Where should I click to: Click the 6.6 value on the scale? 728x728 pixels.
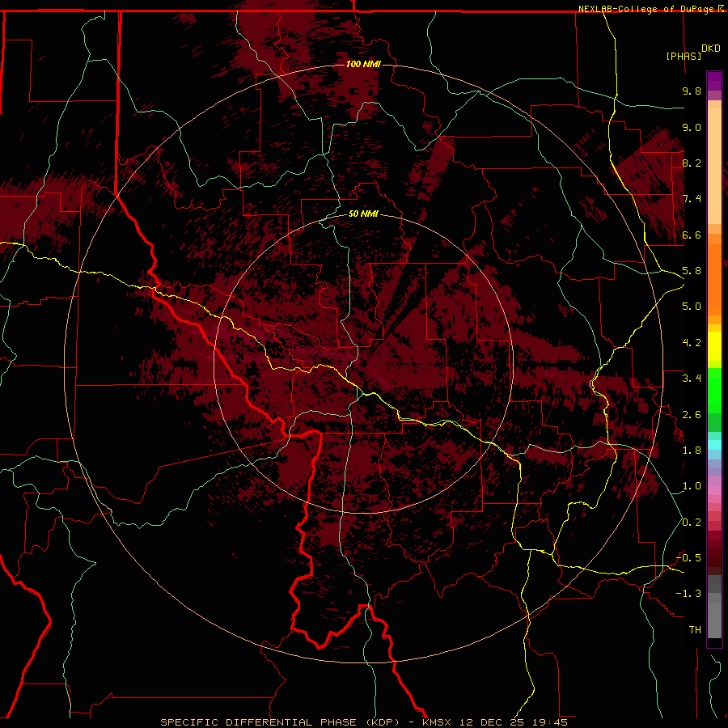point(692,235)
